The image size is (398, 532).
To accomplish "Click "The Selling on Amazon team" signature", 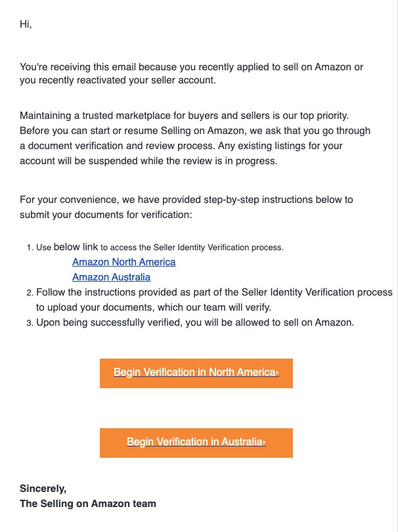I will click(88, 504).
